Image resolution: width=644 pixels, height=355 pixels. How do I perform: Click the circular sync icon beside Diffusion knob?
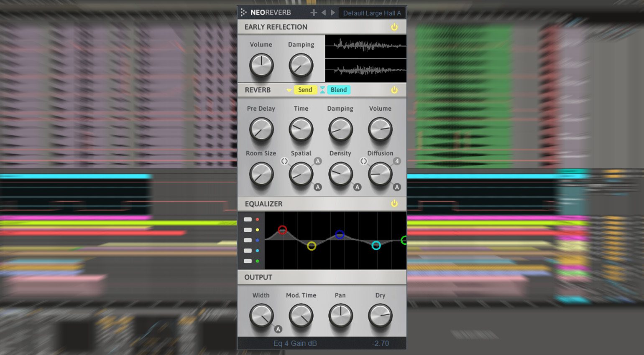click(x=364, y=161)
